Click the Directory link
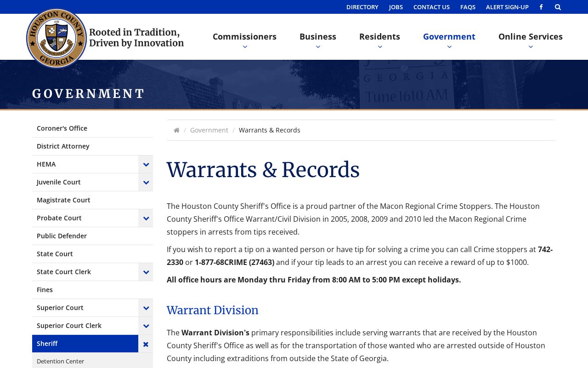This screenshot has height=368, width=588. point(362,7)
